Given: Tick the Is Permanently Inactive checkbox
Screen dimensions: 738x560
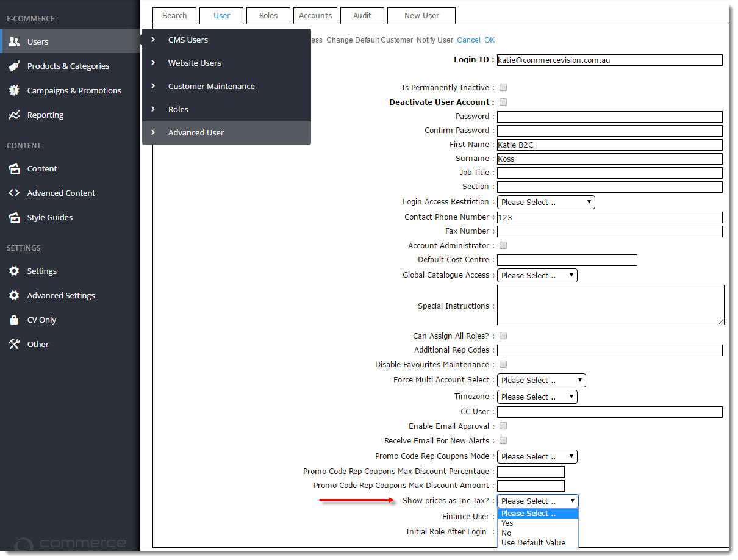Looking at the screenshot, I should coord(503,88).
